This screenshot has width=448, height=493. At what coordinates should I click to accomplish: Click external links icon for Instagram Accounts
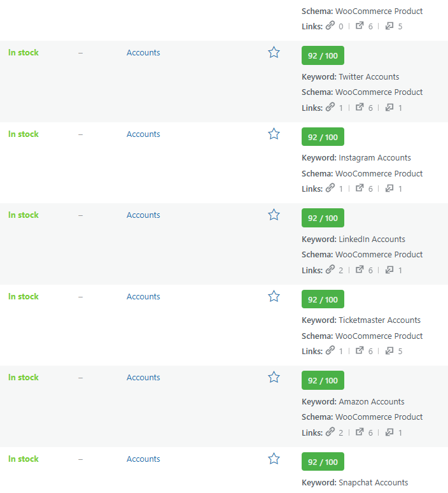click(360, 189)
